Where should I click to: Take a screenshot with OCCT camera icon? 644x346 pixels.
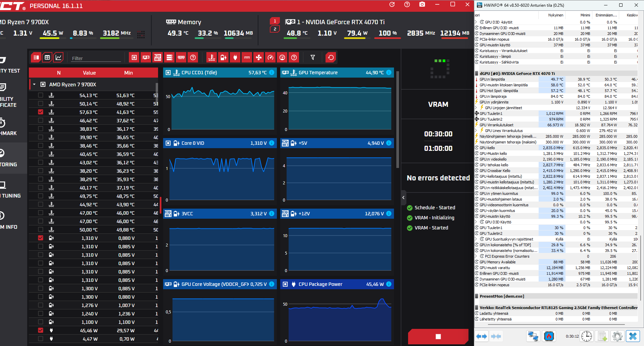tap(422, 4)
